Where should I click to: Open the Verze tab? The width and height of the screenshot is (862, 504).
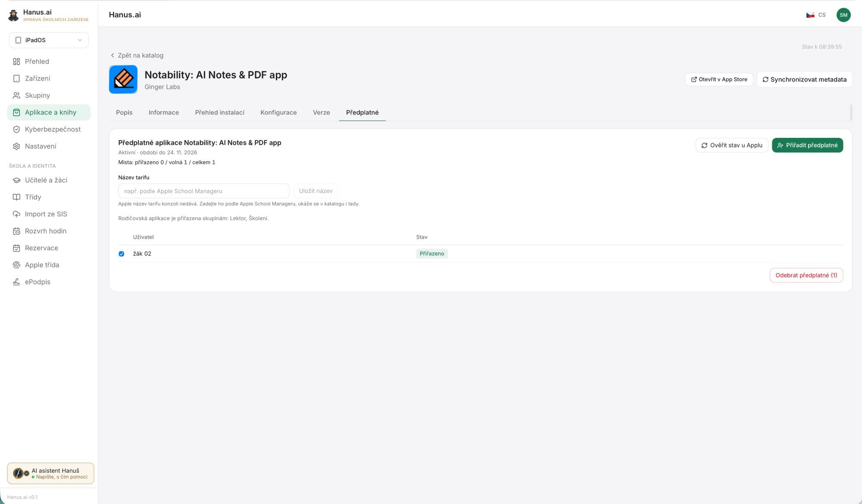click(322, 112)
